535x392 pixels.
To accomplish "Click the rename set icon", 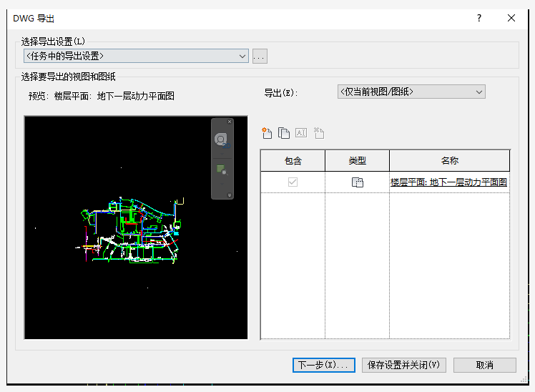I will click(x=301, y=133).
